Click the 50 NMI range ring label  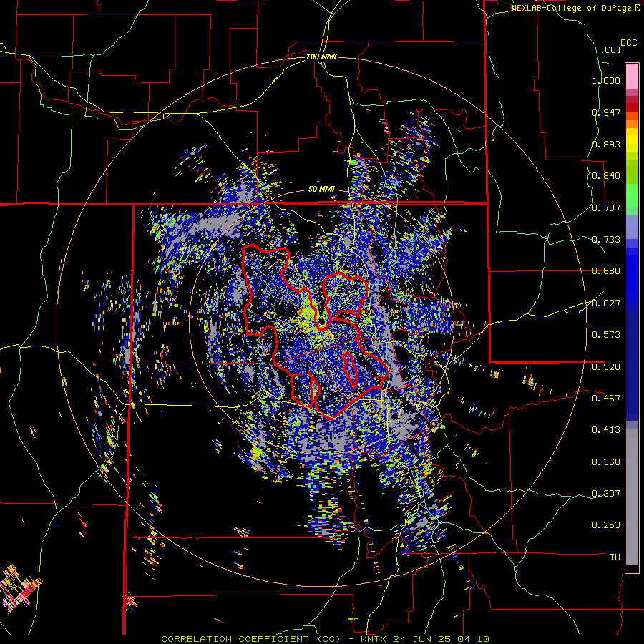[321, 190]
